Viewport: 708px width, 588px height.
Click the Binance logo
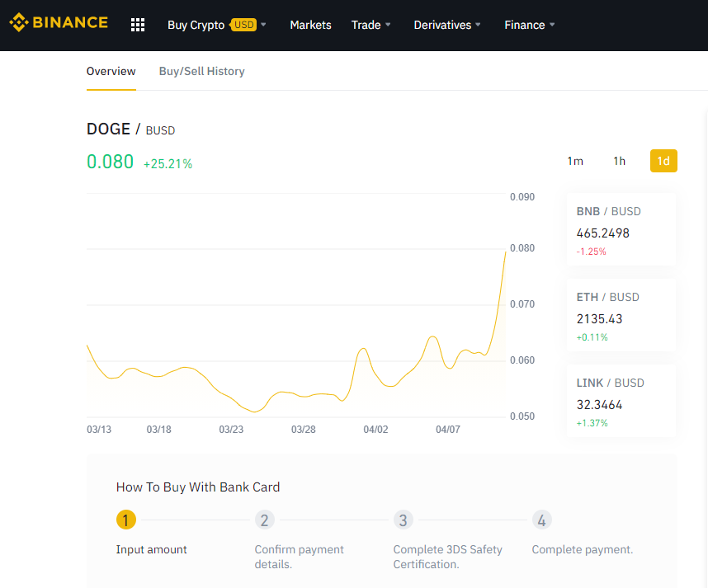pyautogui.click(x=59, y=22)
